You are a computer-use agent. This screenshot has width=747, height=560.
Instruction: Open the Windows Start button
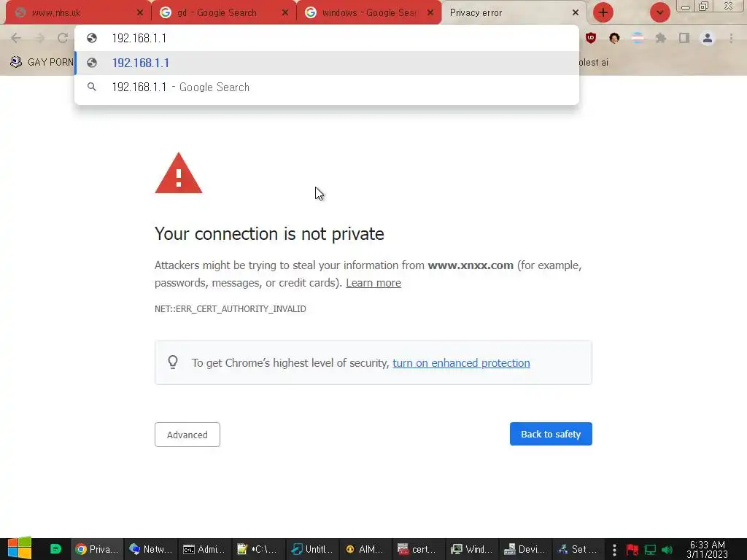pos(20,548)
